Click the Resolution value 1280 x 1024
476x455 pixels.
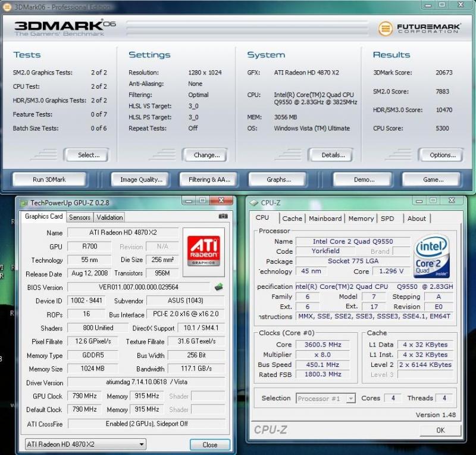[x=205, y=72]
